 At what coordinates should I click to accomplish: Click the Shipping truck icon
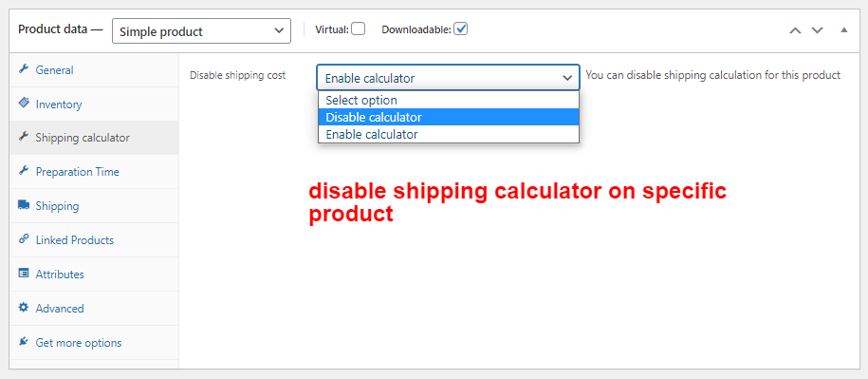point(24,205)
